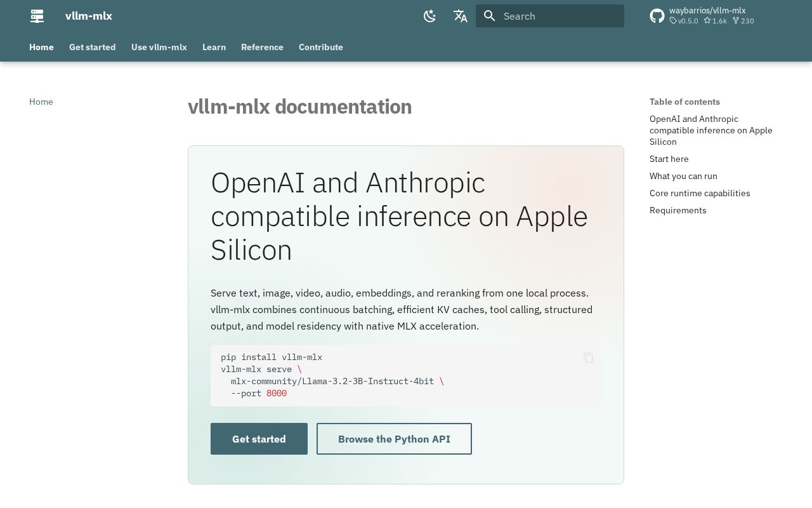This screenshot has height=508, width=812.
Task: Click the vllm-mlx server logo icon
Action: 37,16
